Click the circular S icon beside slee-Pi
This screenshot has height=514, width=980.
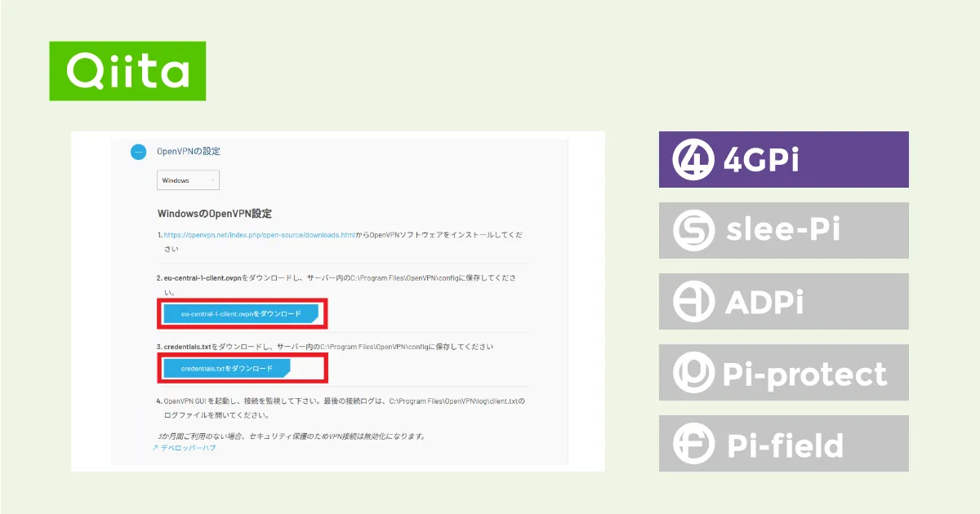[693, 231]
